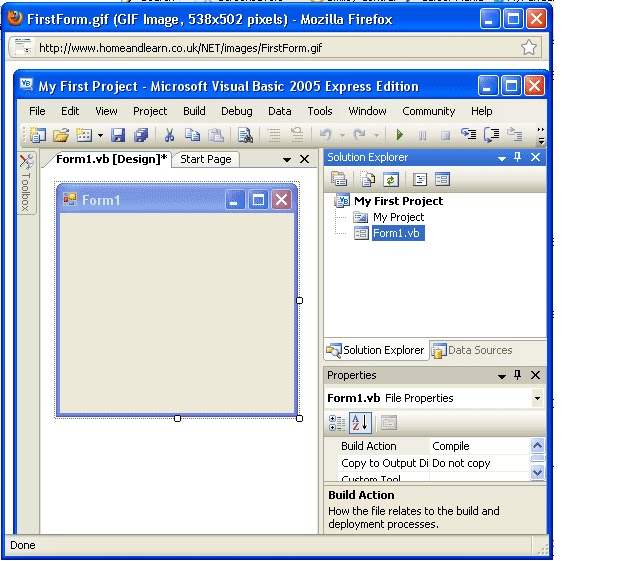Open the Data menu
640x561 pixels.
280,111
